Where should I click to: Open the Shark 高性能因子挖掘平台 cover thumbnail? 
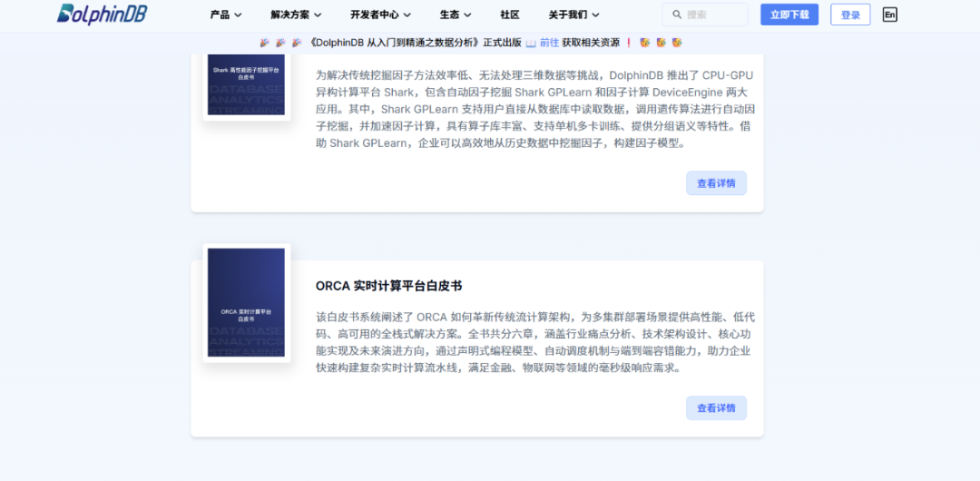click(x=246, y=84)
